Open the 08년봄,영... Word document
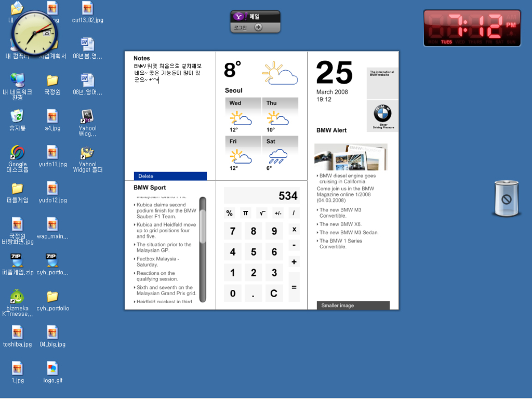The width and height of the screenshot is (532, 399). [87, 48]
